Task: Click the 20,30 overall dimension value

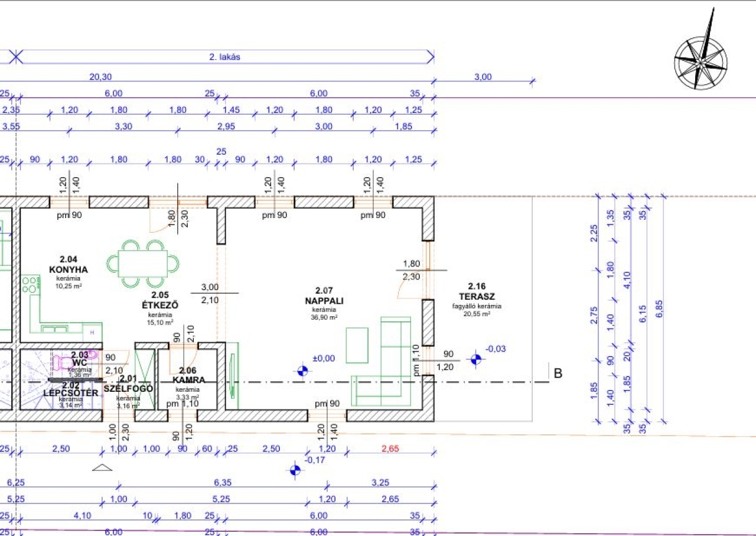Action: [100, 77]
